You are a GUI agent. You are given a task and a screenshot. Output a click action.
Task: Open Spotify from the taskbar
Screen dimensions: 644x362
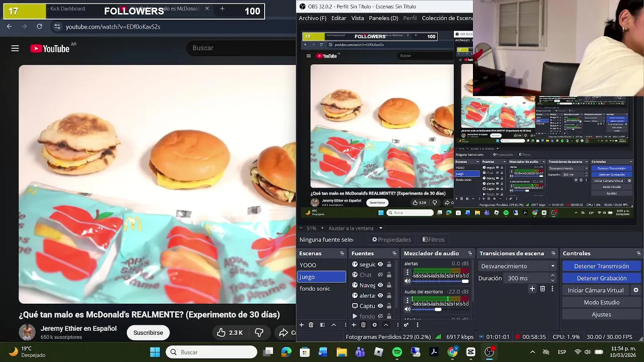(x=397, y=352)
